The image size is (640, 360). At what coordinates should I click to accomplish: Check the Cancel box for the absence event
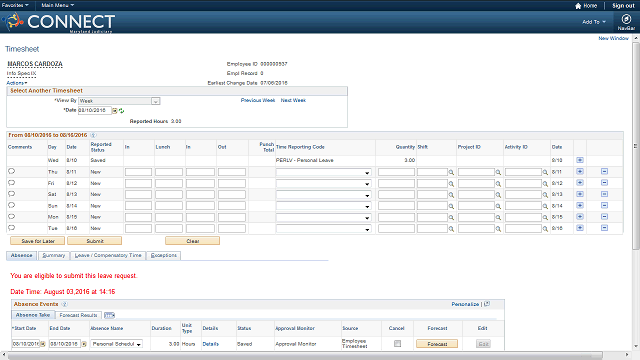pos(397,344)
